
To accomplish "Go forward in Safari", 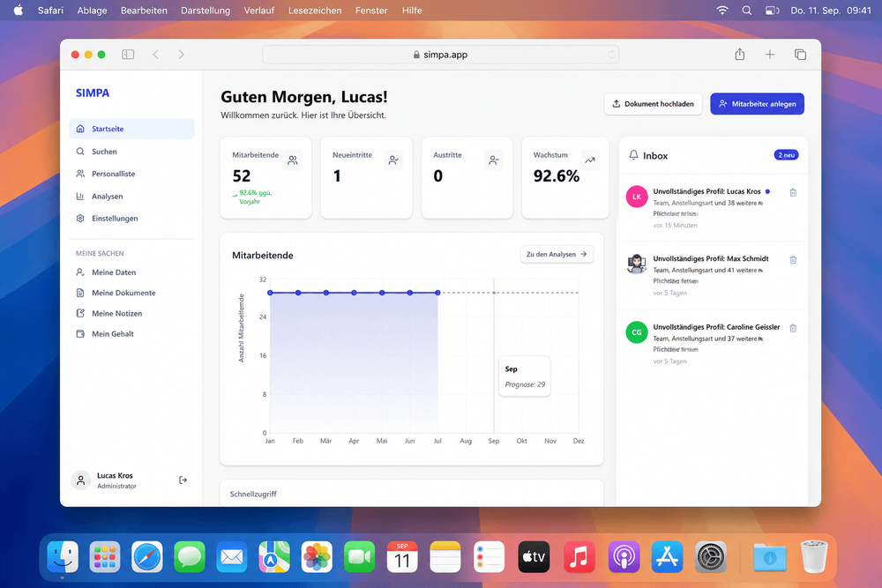I will tap(181, 55).
